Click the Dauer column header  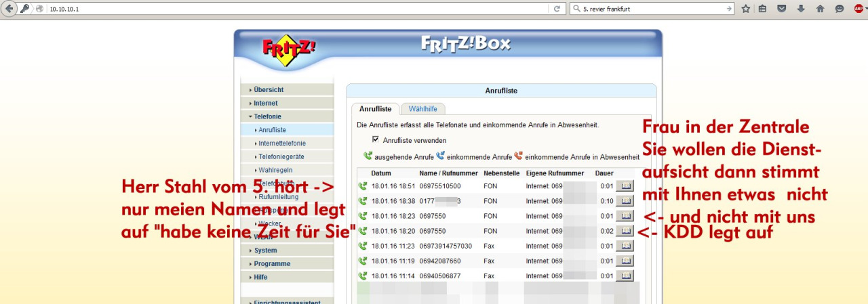[604, 173]
